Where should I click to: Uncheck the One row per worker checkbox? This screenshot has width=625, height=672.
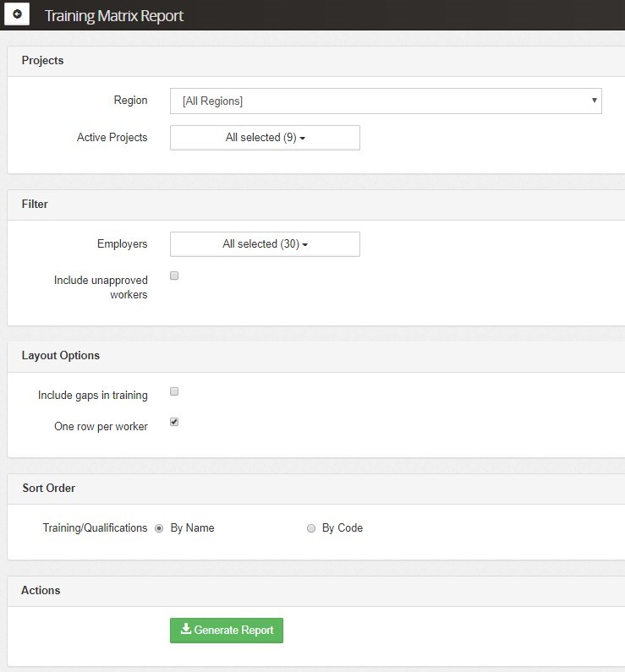tap(174, 422)
